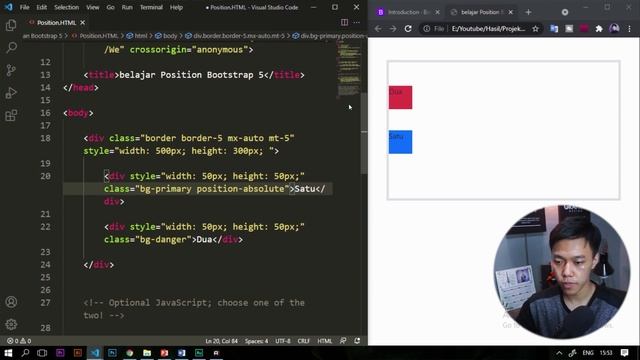Image resolution: width=640 pixels, height=360 pixels.
Task: Open the Accounts menu in VS Code
Action: (x=11, y=302)
